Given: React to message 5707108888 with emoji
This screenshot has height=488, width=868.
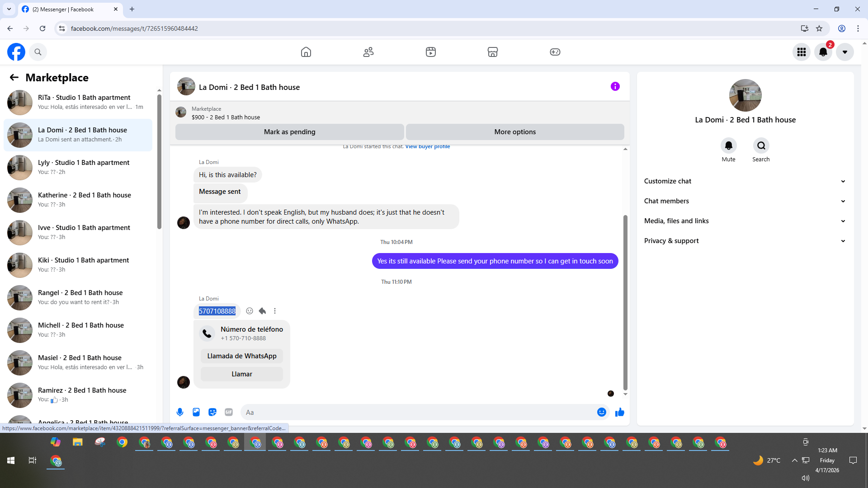Looking at the screenshot, I should coord(250,311).
